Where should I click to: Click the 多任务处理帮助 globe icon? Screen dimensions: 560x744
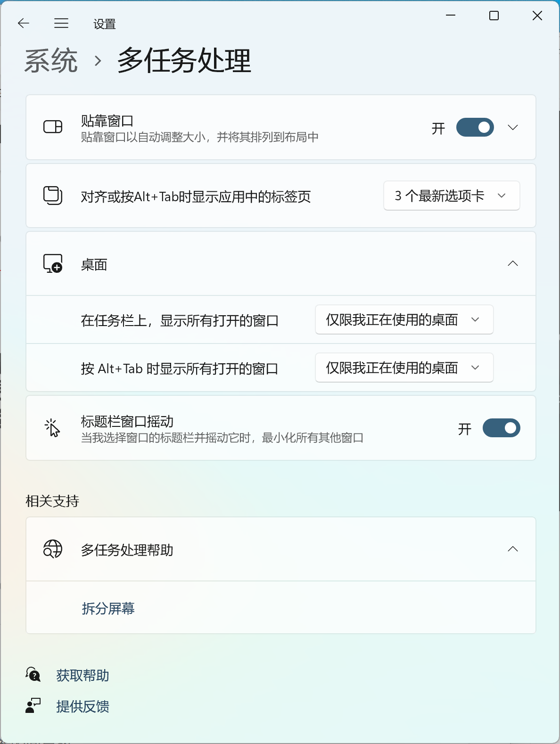point(53,549)
